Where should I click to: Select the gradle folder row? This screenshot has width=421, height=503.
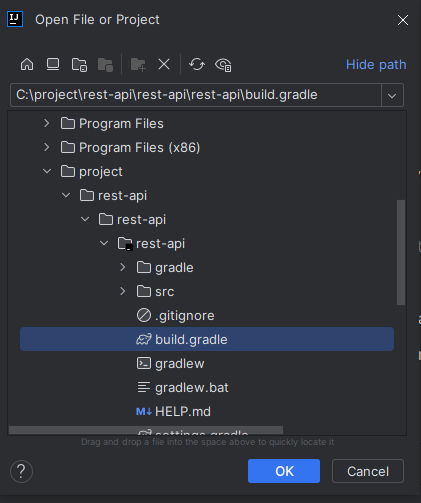pos(207,268)
